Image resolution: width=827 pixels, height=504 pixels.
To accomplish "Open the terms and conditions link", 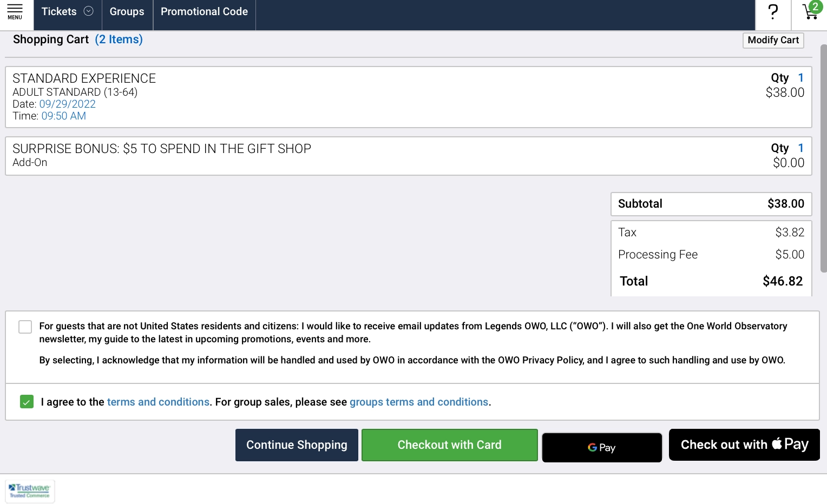I will (x=158, y=402).
